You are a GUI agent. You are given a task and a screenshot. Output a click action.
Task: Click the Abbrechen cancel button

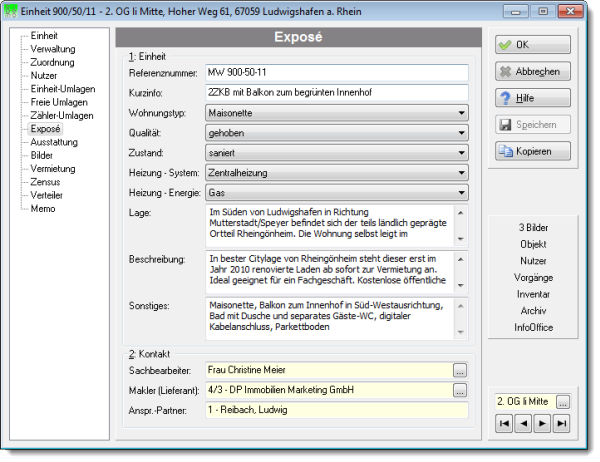(x=532, y=72)
